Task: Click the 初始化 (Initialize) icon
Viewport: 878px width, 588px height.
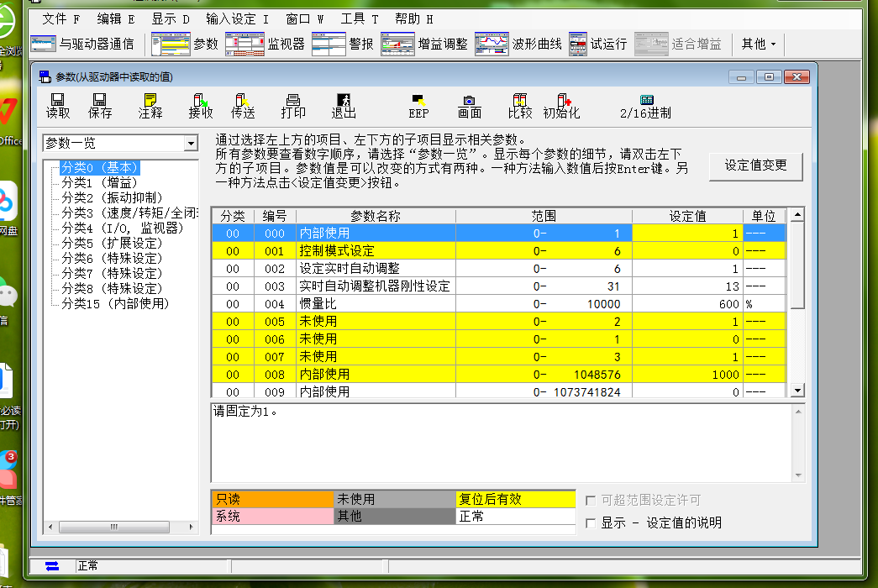Action: (x=561, y=105)
